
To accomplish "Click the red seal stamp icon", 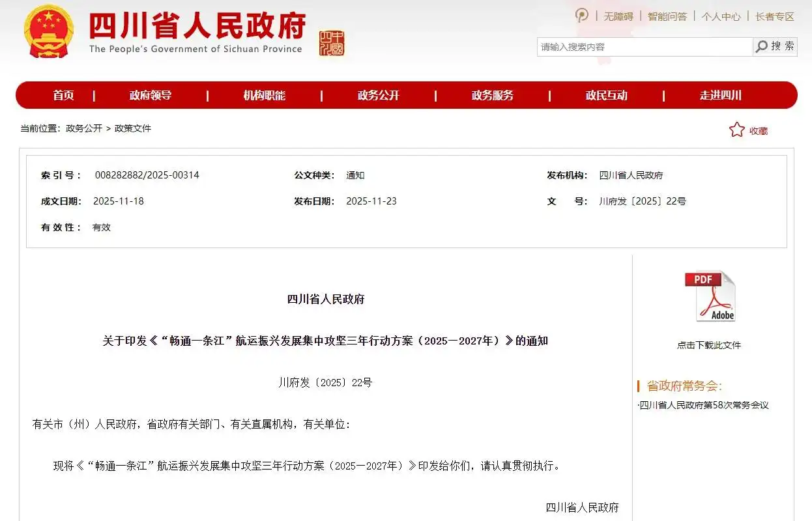I will (332, 43).
